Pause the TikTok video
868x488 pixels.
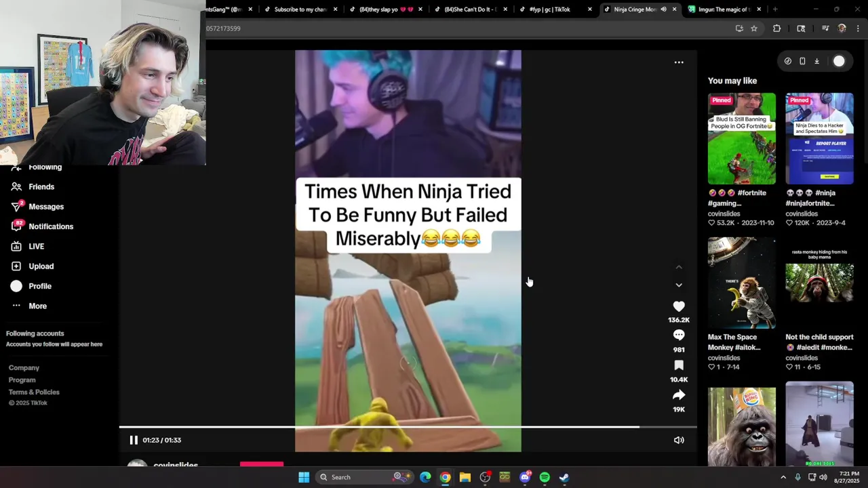pos(134,440)
